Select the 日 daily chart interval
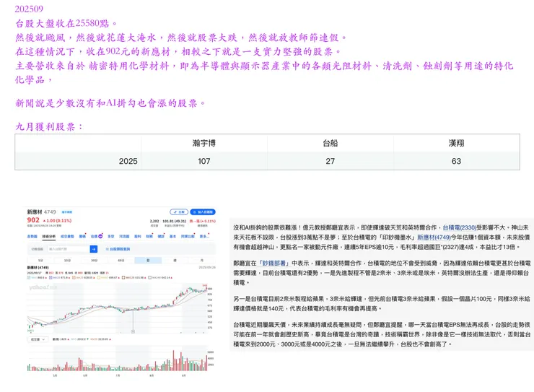Image resolution: width=534 pixels, height=392 pixels. click(148, 260)
